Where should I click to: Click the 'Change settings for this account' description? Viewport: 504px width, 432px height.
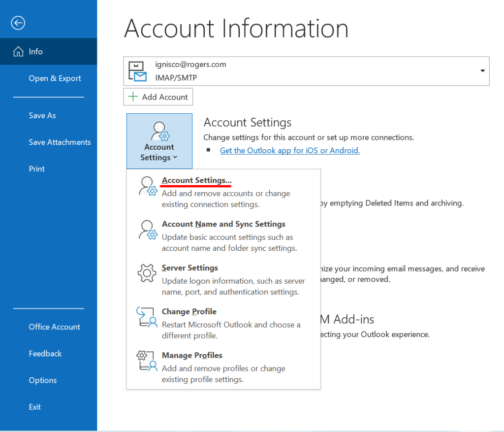click(x=309, y=137)
